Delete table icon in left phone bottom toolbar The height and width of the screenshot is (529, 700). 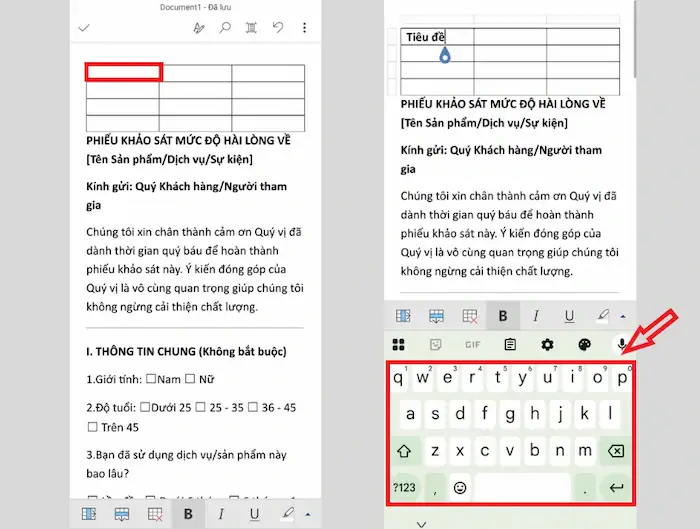click(155, 514)
